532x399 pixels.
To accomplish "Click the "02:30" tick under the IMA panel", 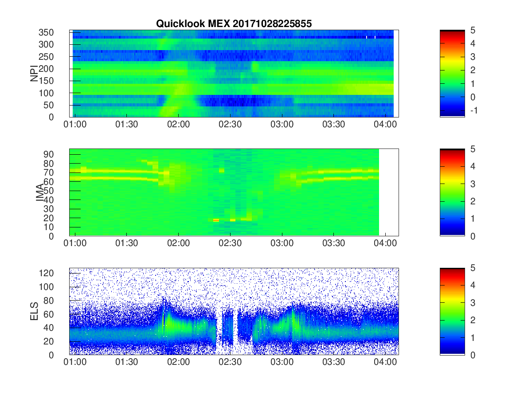I will 230,244.
